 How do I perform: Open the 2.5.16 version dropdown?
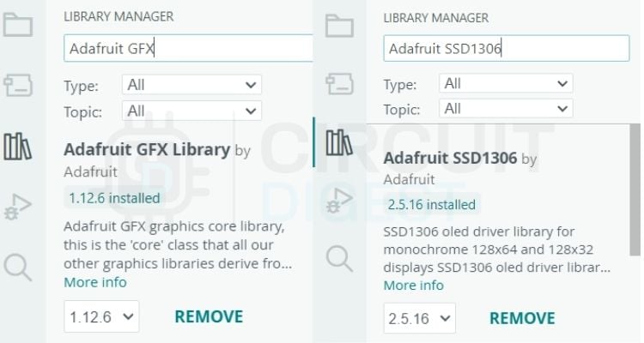[419, 318]
